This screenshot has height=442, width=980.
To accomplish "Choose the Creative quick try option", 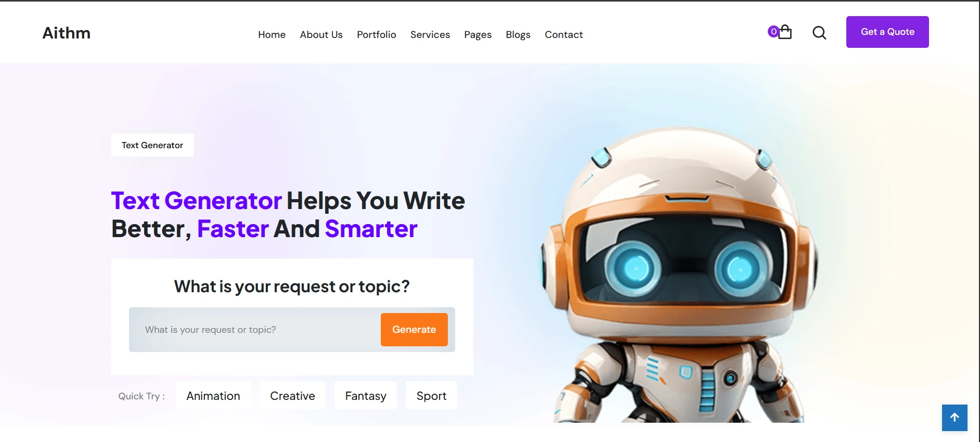I will (292, 396).
